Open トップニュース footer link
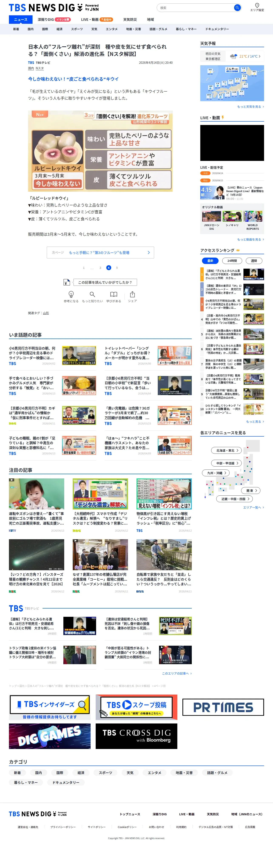The width and height of the screenshot is (273, 868). (130, 814)
